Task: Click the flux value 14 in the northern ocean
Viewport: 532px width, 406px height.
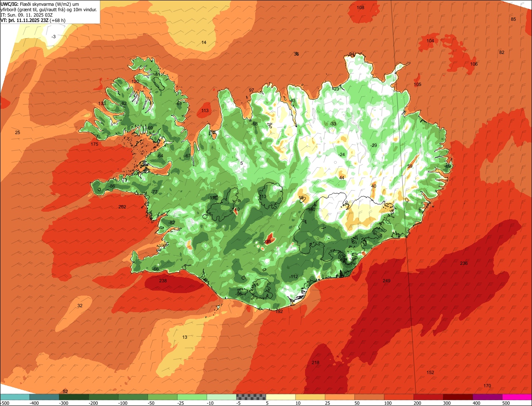Action: (204, 43)
